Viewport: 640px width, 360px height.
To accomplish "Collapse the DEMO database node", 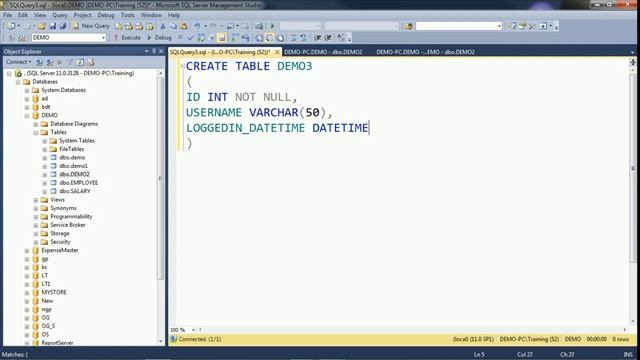I will click(x=27, y=116).
